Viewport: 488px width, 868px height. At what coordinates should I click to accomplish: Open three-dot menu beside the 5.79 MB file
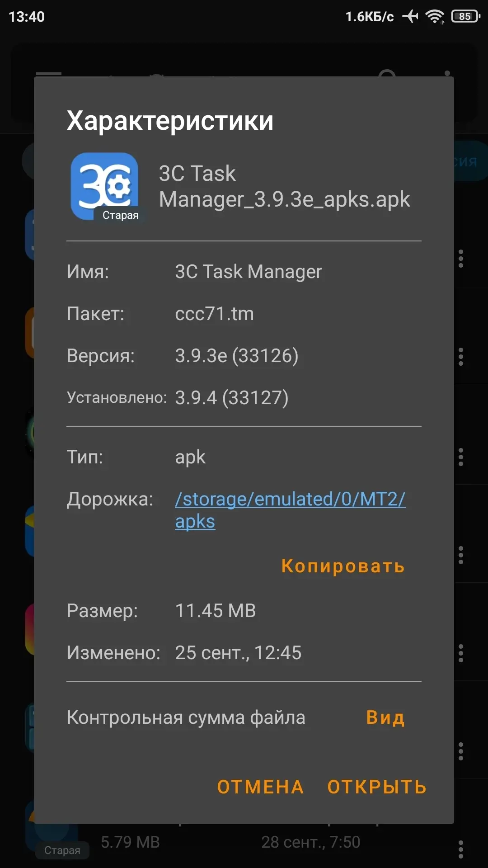460,849
